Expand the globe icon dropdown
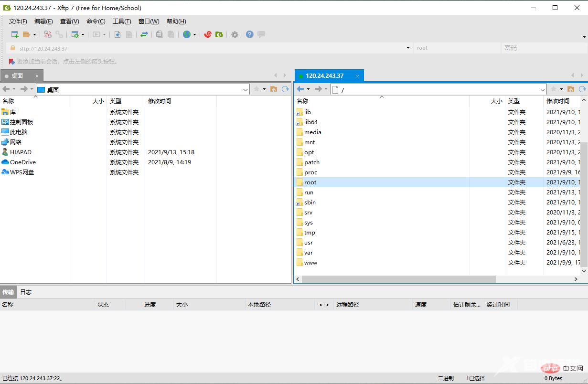The width and height of the screenshot is (588, 384). pyautogui.click(x=193, y=34)
